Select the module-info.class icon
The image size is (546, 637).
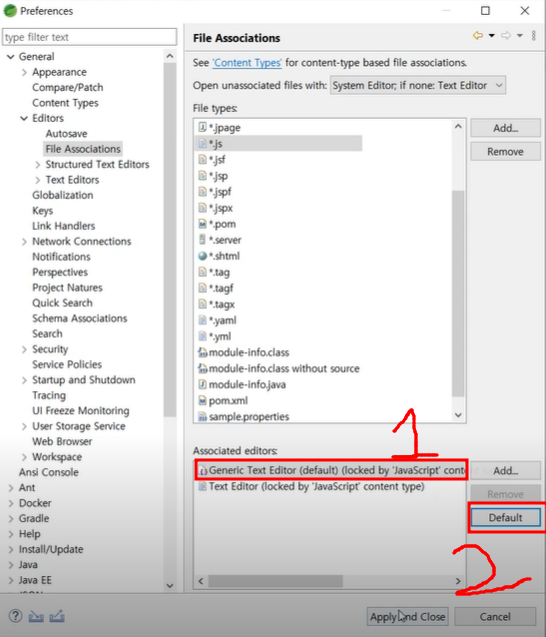click(202, 352)
